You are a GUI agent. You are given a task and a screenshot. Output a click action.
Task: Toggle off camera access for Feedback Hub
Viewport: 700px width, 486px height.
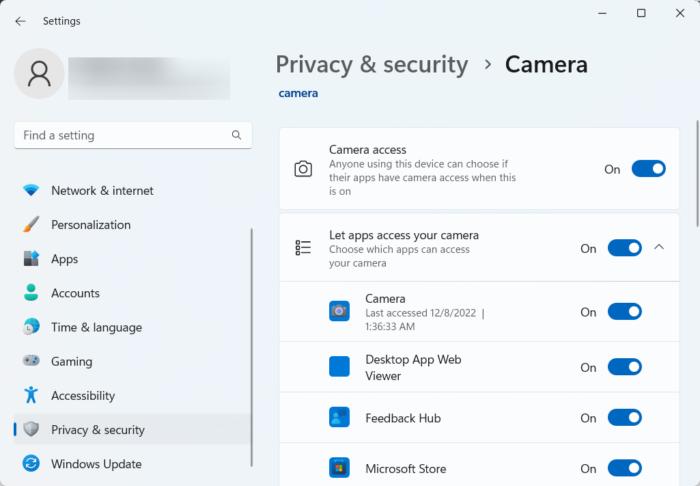click(624, 418)
